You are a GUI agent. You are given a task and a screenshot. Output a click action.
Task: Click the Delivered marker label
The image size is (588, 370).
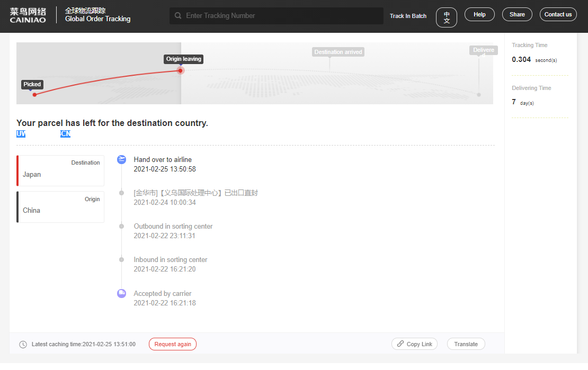click(x=483, y=50)
